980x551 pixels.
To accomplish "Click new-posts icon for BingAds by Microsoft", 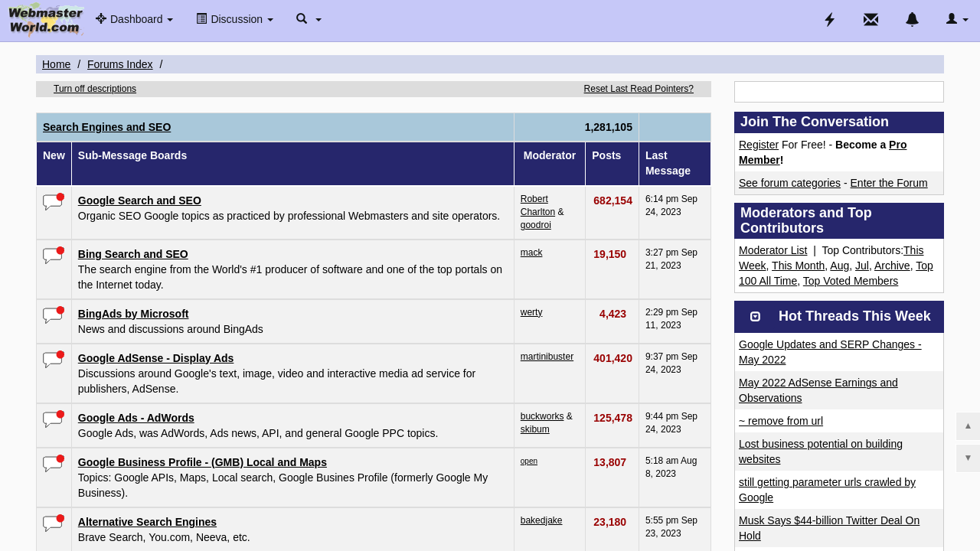I will (54, 315).
